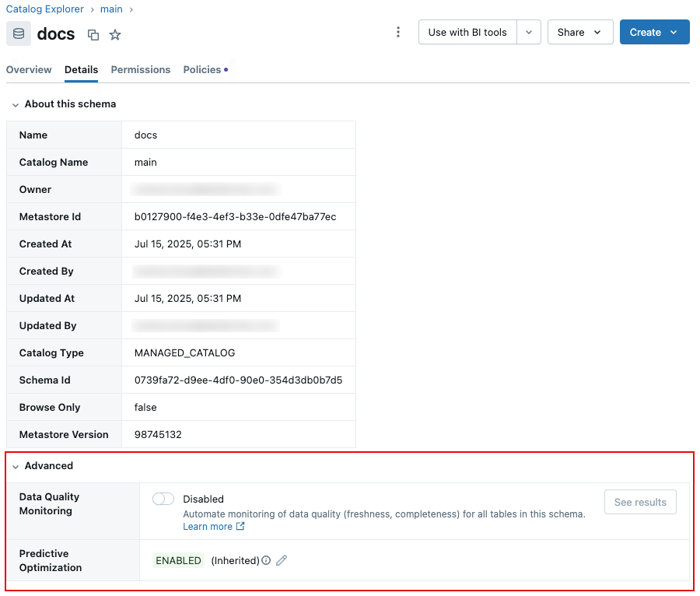
Task: Click Metastore Version value 98745132
Action: click(158, 434)
